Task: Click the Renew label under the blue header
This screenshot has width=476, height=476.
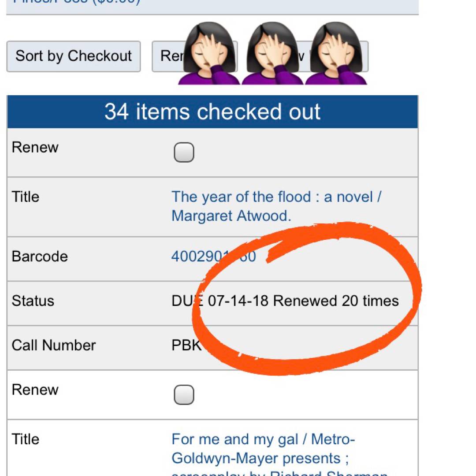Action: pyautogui.click(x=35, y=147)
